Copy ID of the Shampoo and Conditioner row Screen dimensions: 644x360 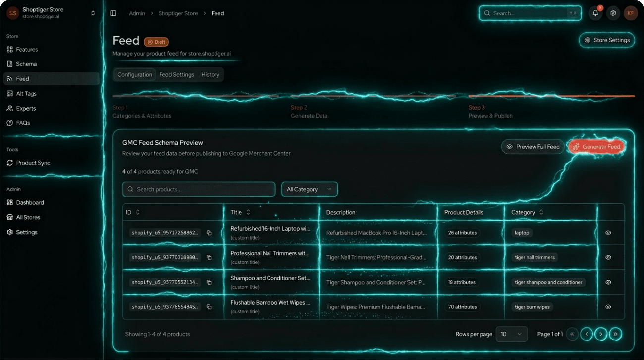point(209,282)
